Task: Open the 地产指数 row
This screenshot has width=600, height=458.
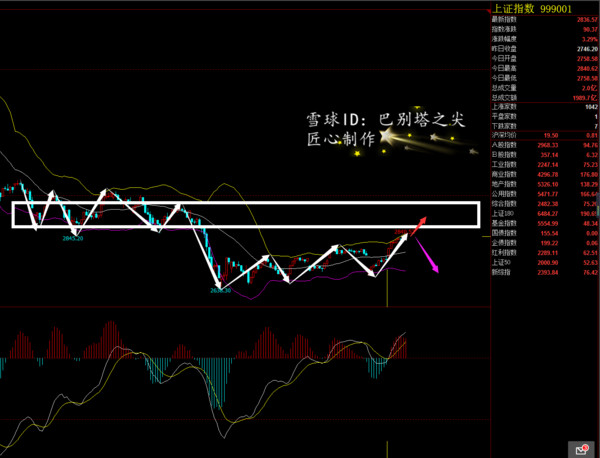Action: 545,184
